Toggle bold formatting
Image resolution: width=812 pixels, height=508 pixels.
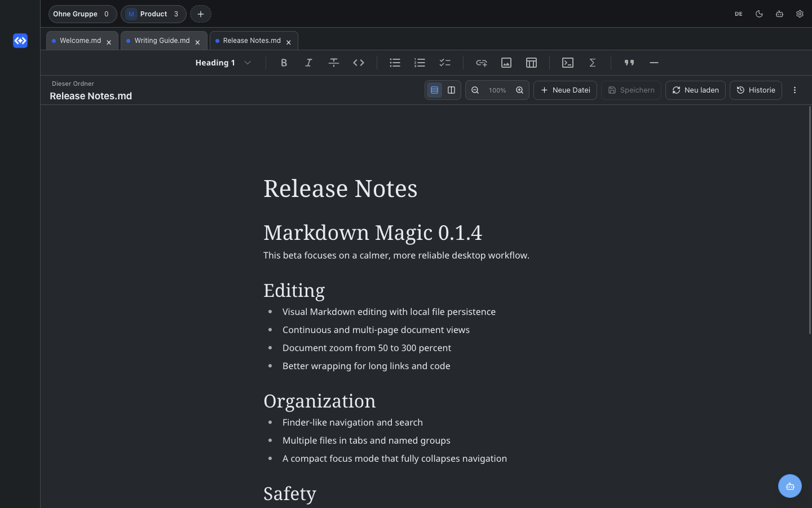point(284,63)
